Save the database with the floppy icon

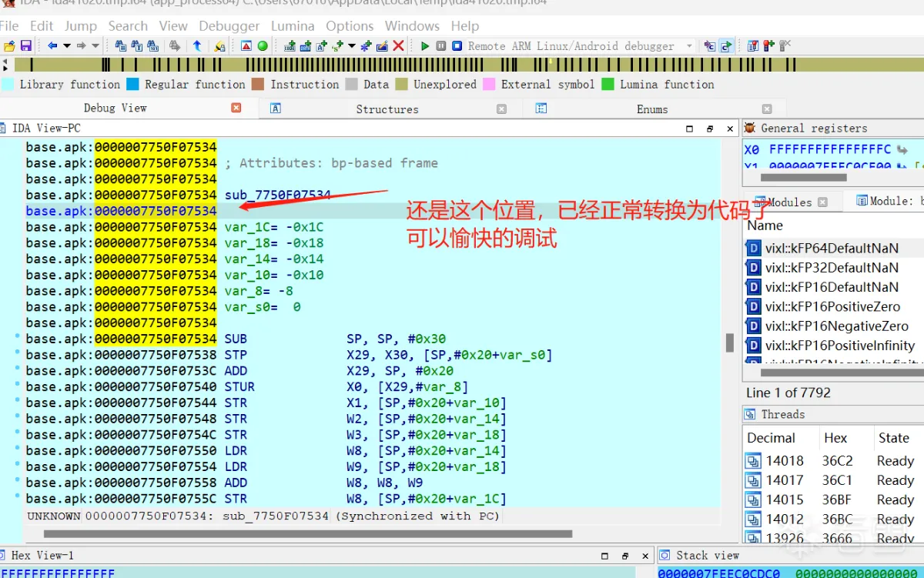25,46
